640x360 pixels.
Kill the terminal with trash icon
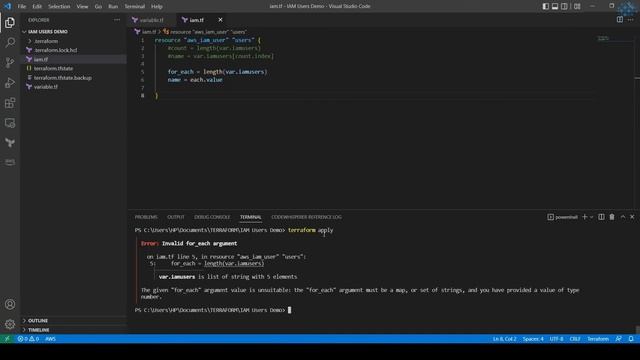(x=612, y=217)
